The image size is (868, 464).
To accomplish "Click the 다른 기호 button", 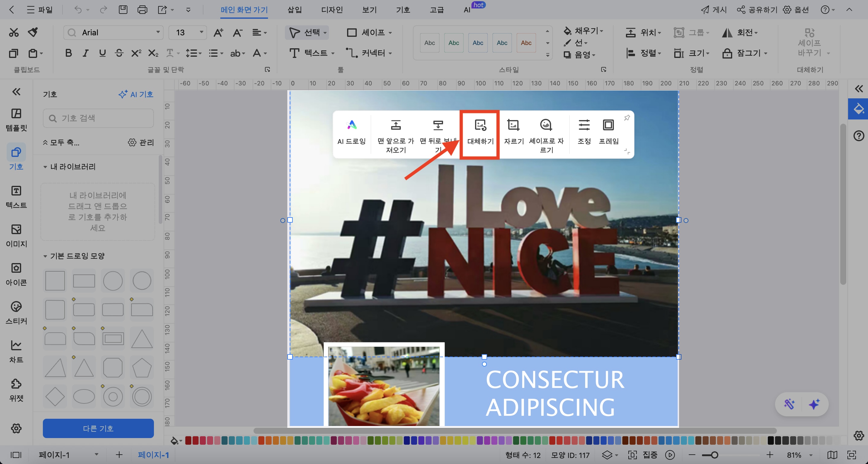I will click(98, 428).
